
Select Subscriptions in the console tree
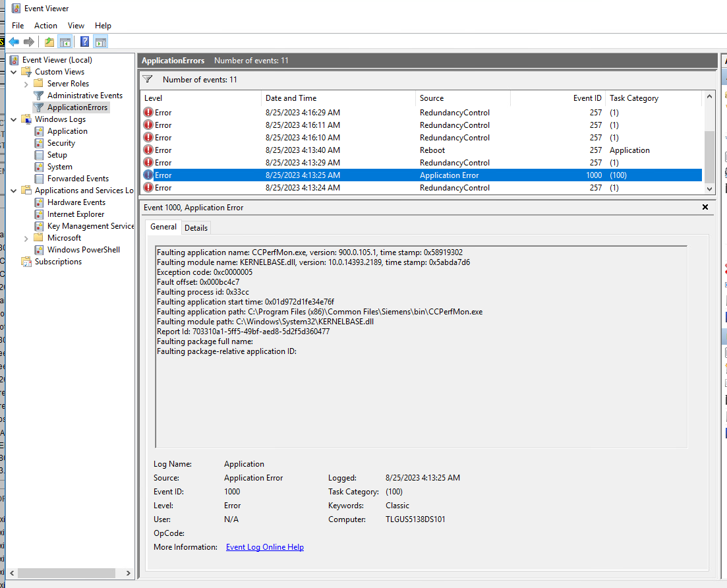(58, 262)
